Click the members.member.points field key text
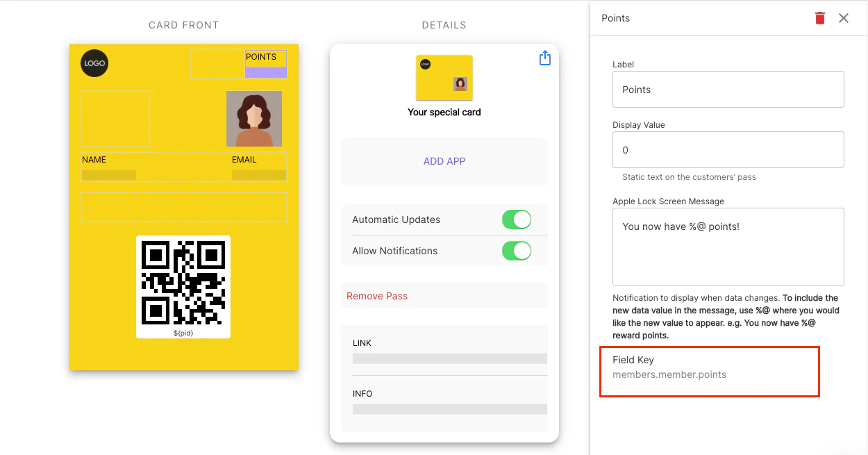The width and height of the screenshot is (868, 455). (x=669, y=374)
